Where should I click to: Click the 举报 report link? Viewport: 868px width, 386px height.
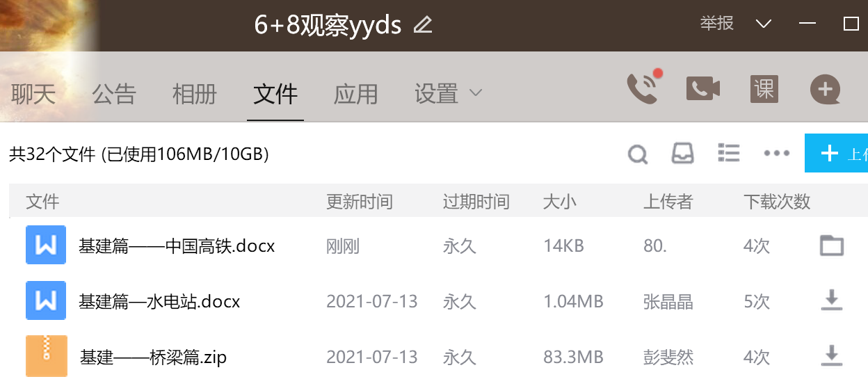717,24
